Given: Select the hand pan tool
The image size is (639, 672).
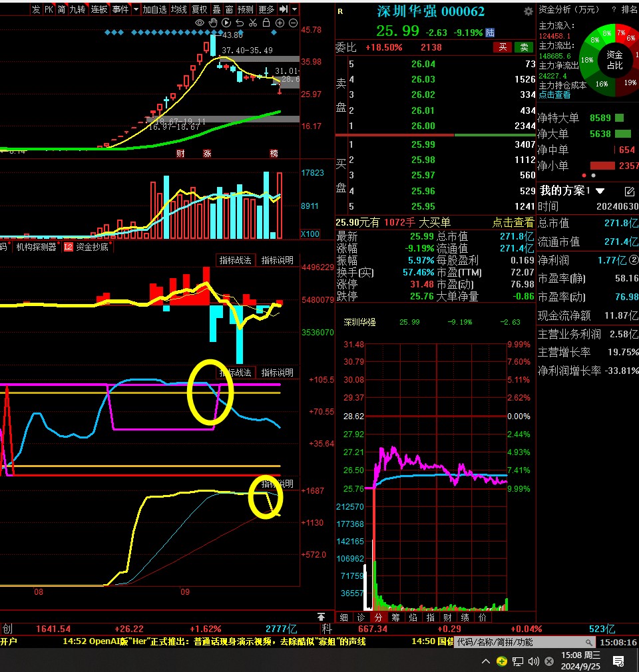Looking at the screenshot, I should (x=213, y=23).
